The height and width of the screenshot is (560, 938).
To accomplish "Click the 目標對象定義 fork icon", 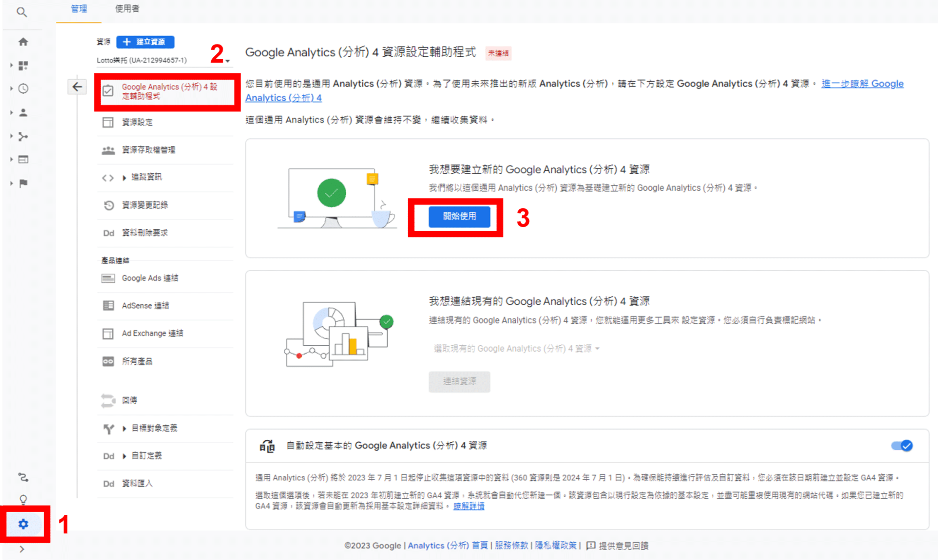I will pos(108,429).
